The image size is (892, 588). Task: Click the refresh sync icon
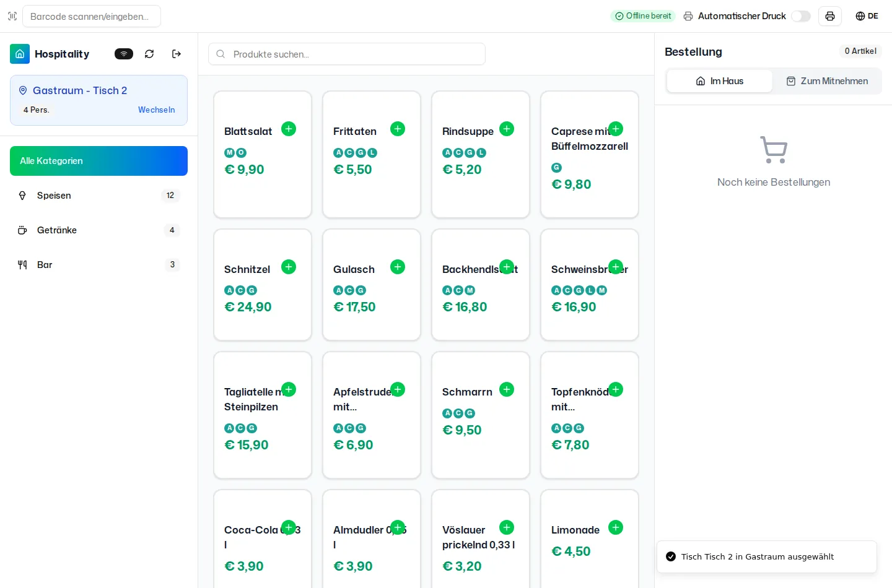point(149,54)
